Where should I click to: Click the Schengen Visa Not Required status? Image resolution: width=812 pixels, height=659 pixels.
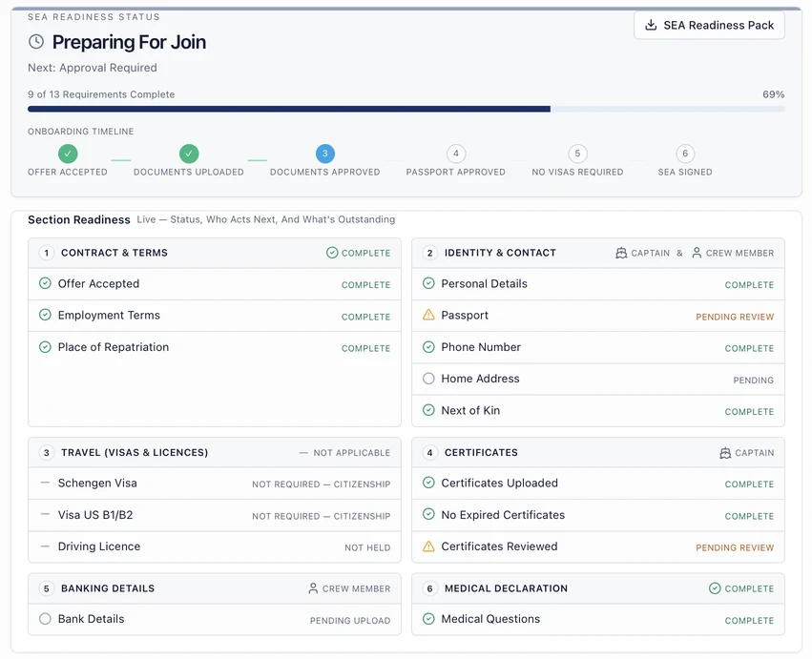click(321, 484)
